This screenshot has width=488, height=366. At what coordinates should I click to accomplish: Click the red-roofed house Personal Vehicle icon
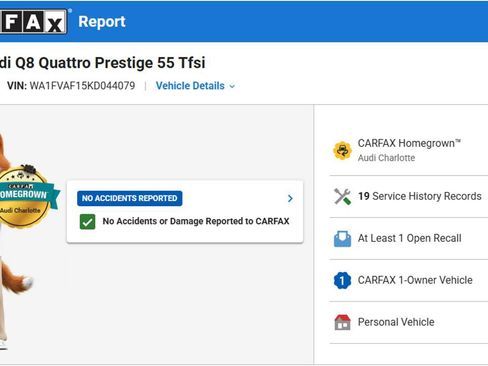(x=342, y=322)
